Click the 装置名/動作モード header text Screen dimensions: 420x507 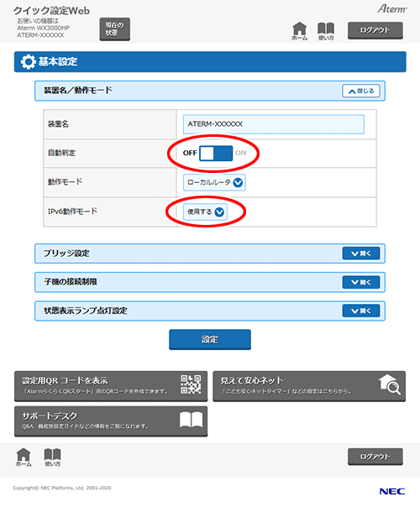pos(78,90)
